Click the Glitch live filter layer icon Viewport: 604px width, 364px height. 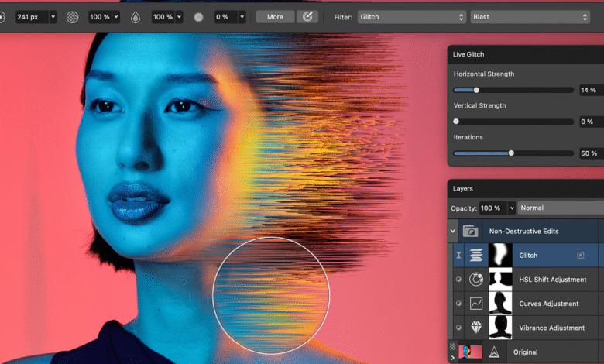(x=476, y=255)
